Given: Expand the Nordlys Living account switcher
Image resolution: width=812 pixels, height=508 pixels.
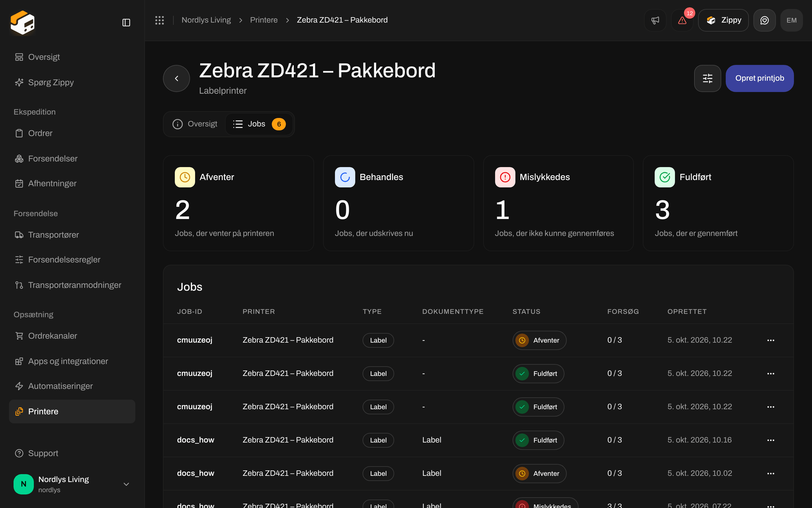Looking at the screenshot, I should point(72,484).
